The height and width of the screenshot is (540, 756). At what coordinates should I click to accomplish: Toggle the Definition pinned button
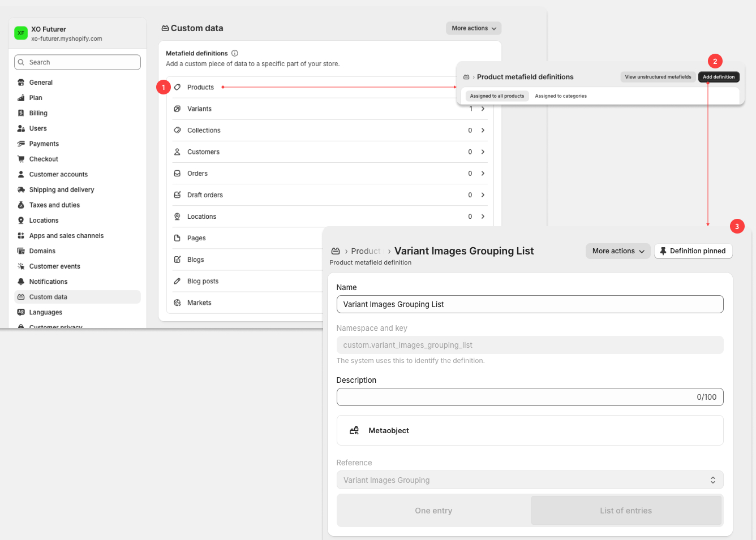click(x=693, y=251)
